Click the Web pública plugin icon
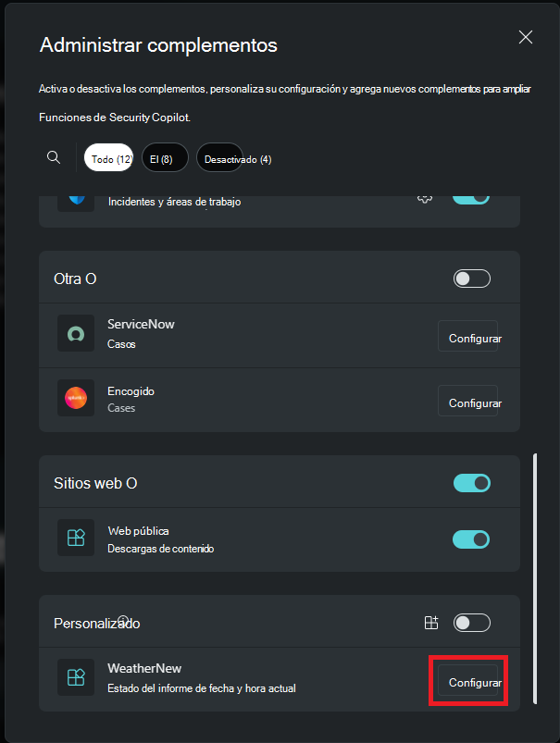560x743 pixels. (x=75, y=539)
